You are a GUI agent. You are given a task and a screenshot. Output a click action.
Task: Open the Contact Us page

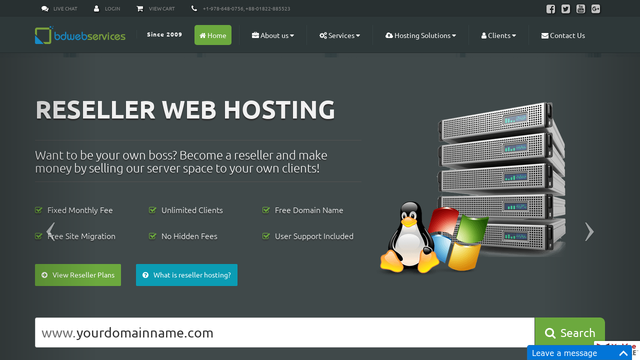[563, 36]
